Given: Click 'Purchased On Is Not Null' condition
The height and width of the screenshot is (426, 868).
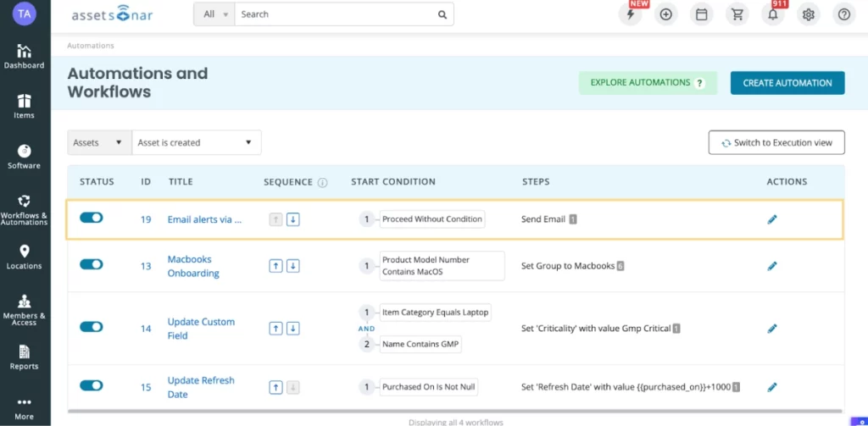Looking at the screenshot, I should click(x=429, y=387).
